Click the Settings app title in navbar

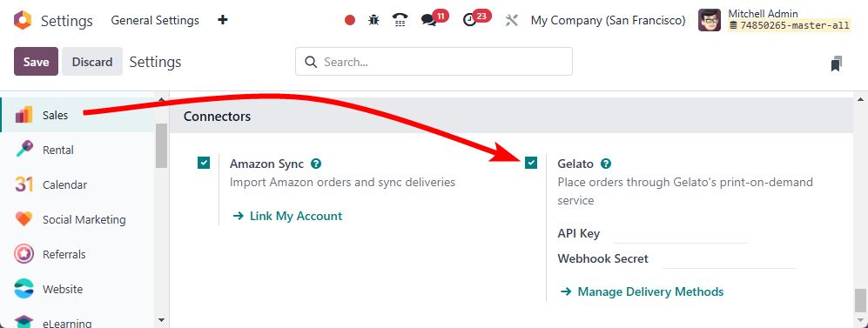coord(67,21)
